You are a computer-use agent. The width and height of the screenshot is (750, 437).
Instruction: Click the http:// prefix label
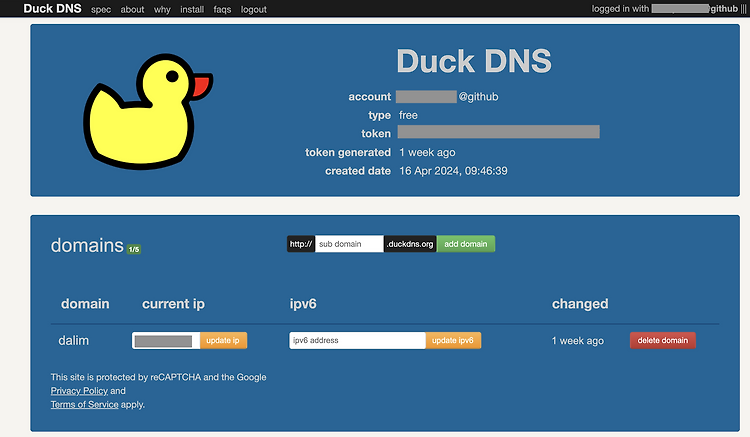(x=301, y=244)
